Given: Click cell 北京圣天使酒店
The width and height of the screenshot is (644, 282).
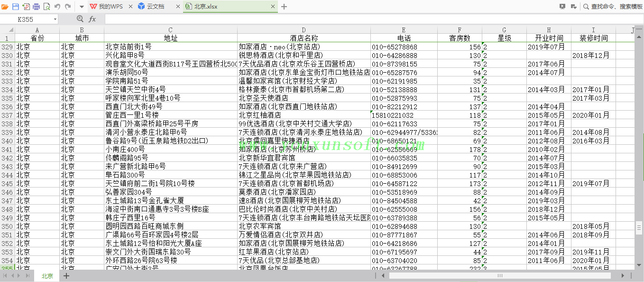Looking at the screenshot, I should click(304, 98).
